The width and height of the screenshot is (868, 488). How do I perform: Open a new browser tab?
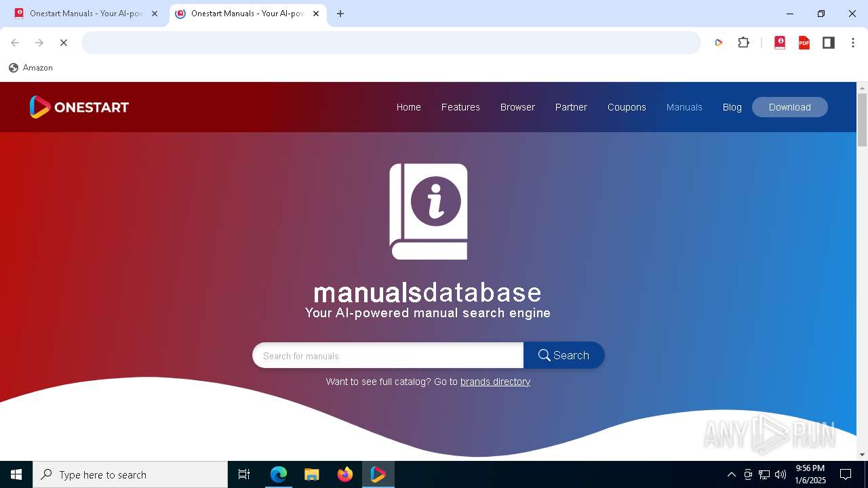click(340, 14)
